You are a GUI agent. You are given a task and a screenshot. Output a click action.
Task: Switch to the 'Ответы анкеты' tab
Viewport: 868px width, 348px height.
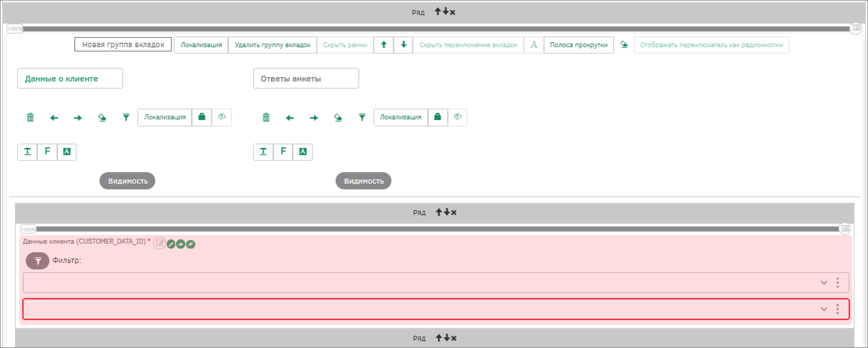[x=306, y=79]
